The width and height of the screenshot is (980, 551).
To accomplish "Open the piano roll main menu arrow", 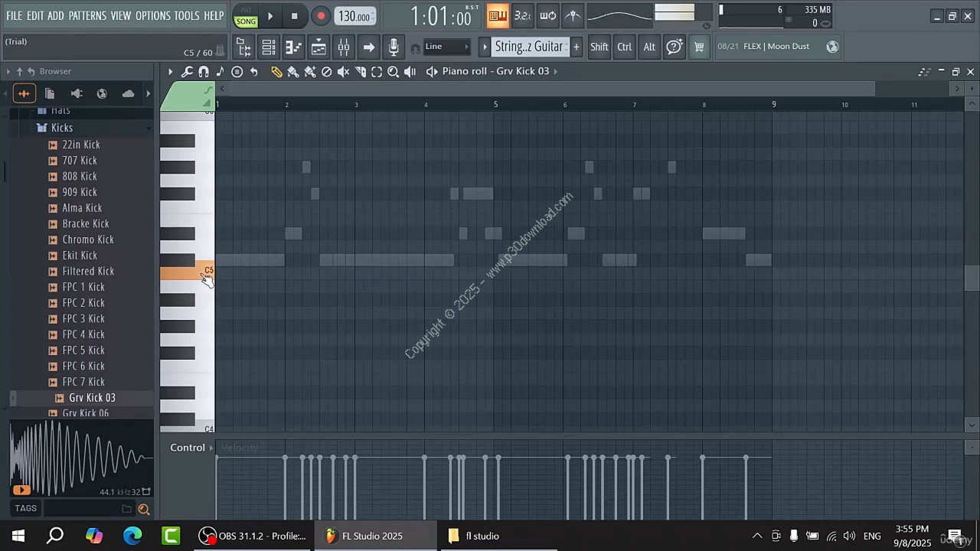I will [x=171, y=71].
